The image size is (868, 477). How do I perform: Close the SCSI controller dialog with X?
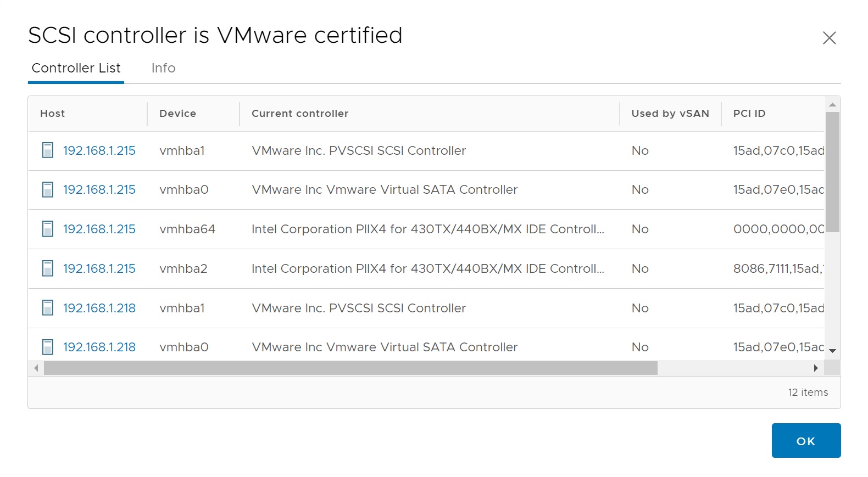(829, 38)
